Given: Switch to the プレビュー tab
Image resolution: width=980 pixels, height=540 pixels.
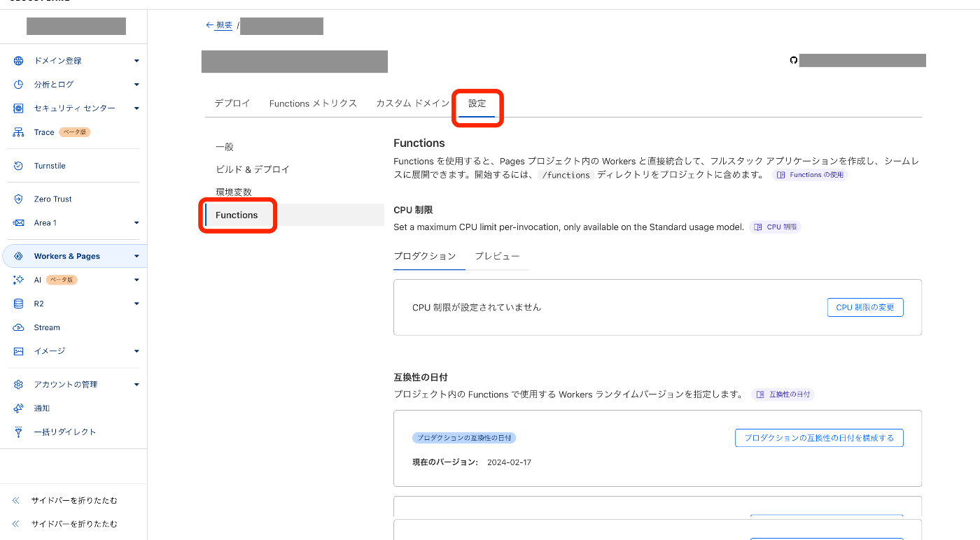Looking at the screenshot, I should coord(497,257).
